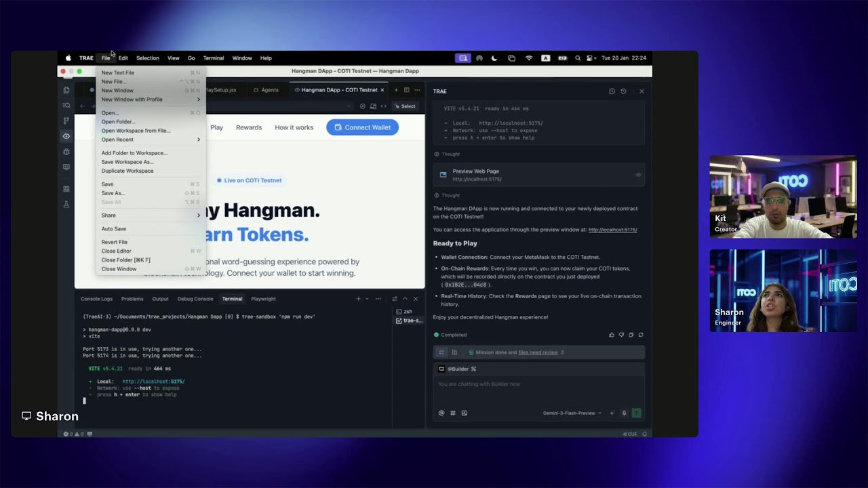Open the editor tab bar more actions ellipsis

[417, 90]
